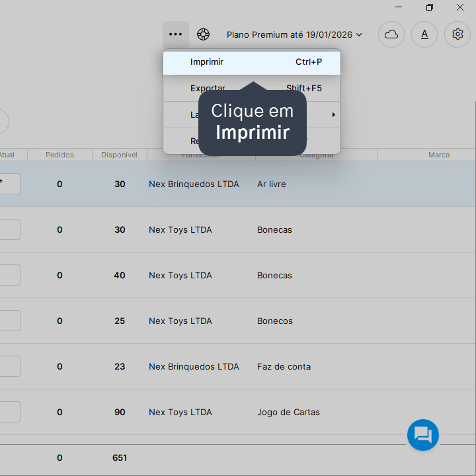Click the quantity box in Bonecos row
The image size is (476, 476).
pos(10,321)
